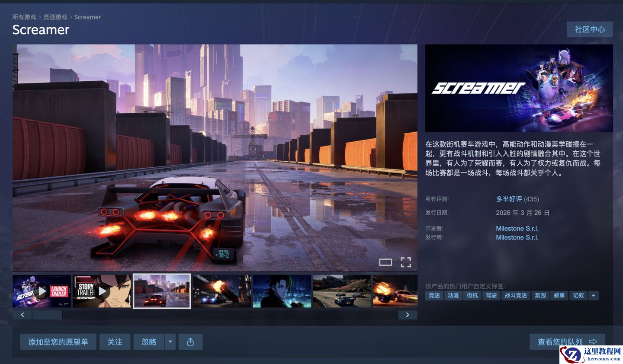Open the screenshot in fullscreen view
This screenshot has height=364, width=623.
pyautogui.click(x=406, y=262)
